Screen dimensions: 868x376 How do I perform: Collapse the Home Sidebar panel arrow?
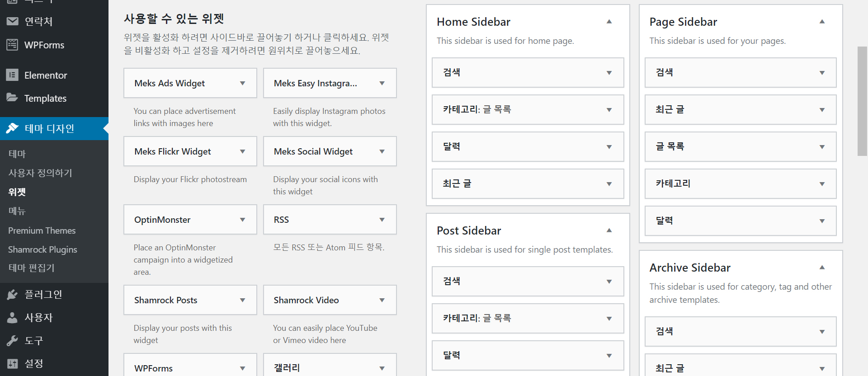pyautogui.click(x=609, y=21)
